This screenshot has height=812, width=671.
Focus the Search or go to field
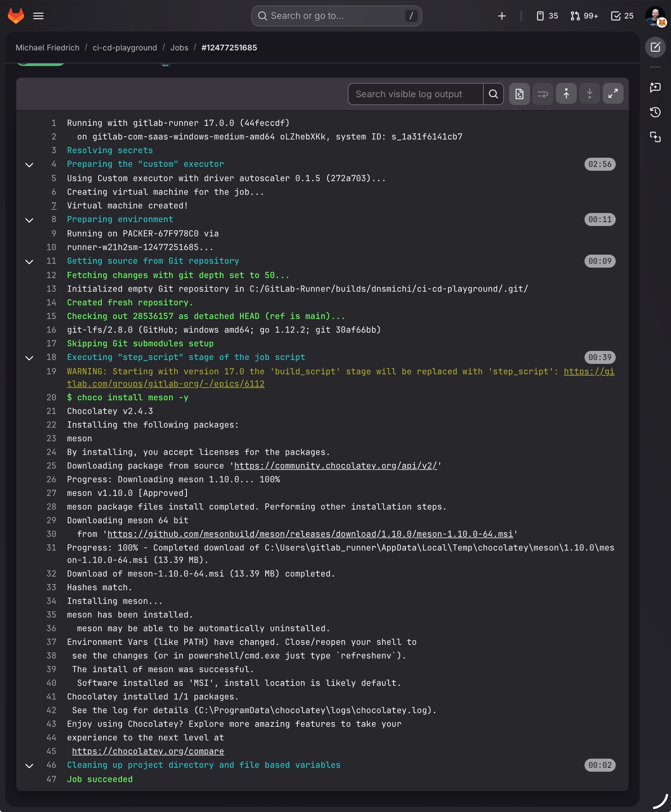coord(336,16)
